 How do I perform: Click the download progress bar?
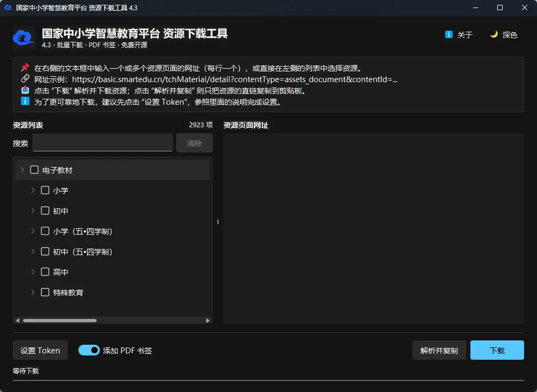click(x=268, y=380)
